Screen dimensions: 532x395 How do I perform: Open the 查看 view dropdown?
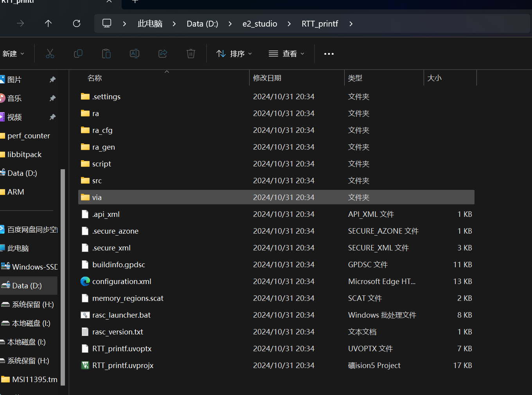point(286,54)
